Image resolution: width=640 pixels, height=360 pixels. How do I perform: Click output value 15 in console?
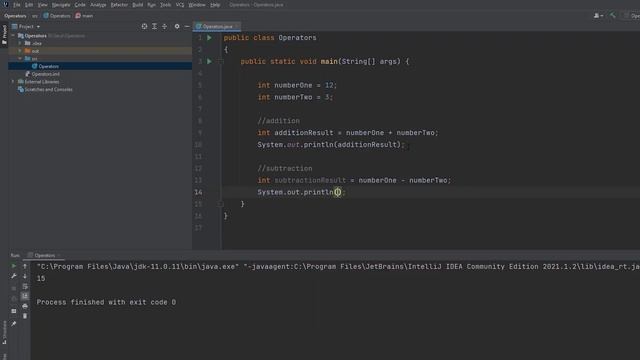pos(41,278)
